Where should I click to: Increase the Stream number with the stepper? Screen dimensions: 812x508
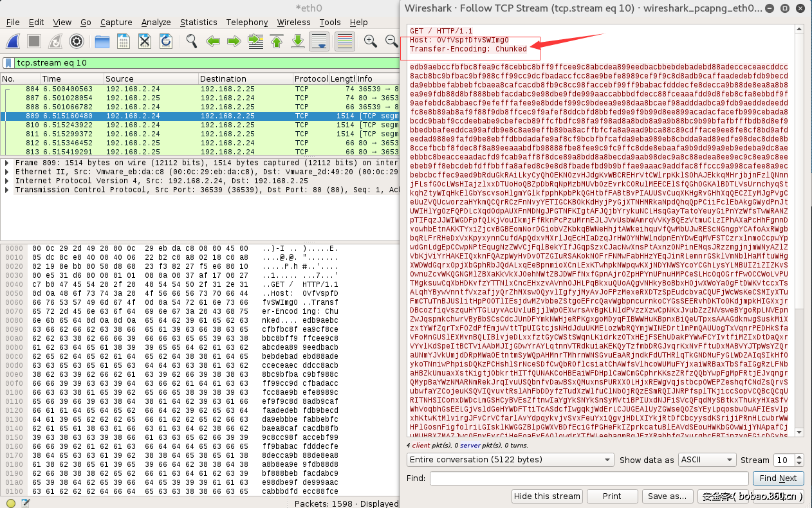799,457
